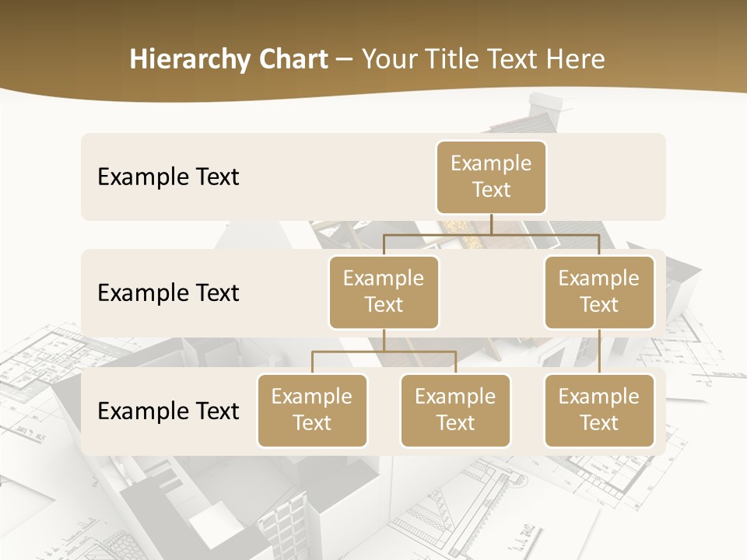This screenshot has width=747, height=560.
Task: Click the slide title Hierarchy Chart
Action: [228, 58]
